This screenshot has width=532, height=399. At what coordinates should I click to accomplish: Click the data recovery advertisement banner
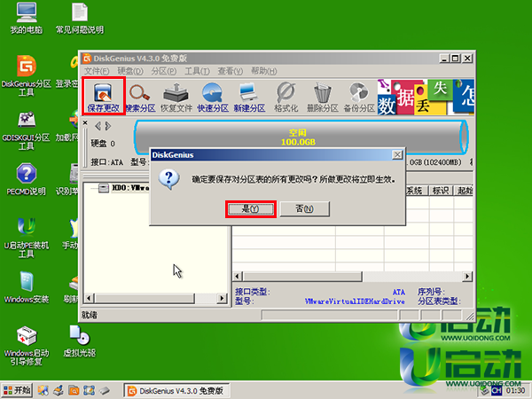coord(426,97)
